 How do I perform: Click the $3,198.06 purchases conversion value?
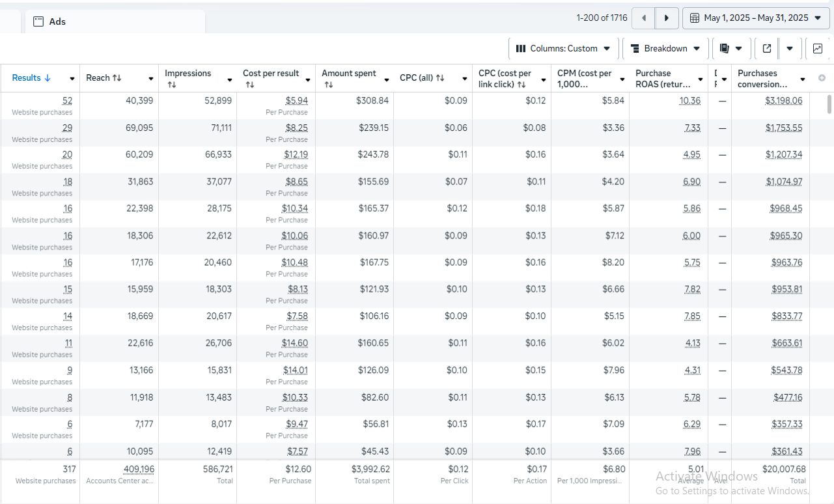point(784,101)
